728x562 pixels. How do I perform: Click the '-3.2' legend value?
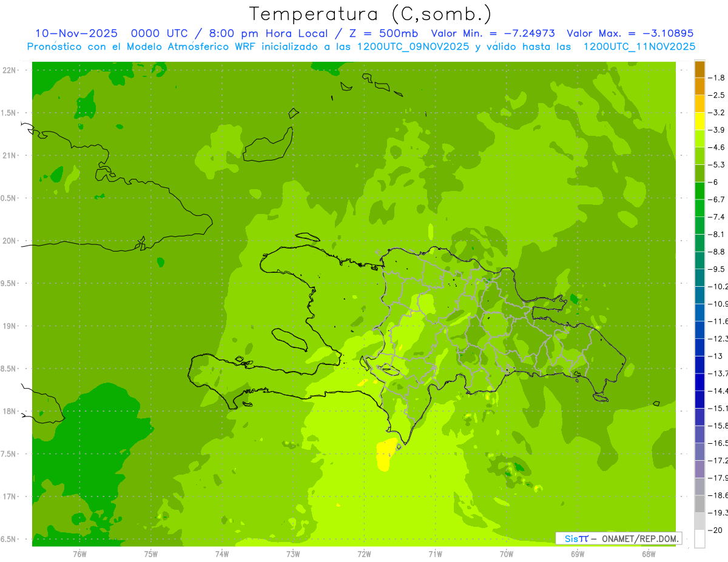coord(717,113)
